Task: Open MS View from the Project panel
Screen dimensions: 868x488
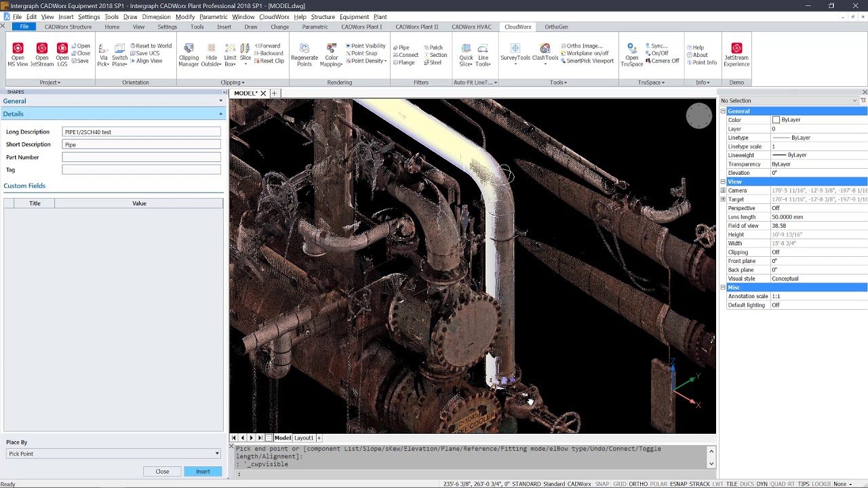Action: [x=18, y=54]
